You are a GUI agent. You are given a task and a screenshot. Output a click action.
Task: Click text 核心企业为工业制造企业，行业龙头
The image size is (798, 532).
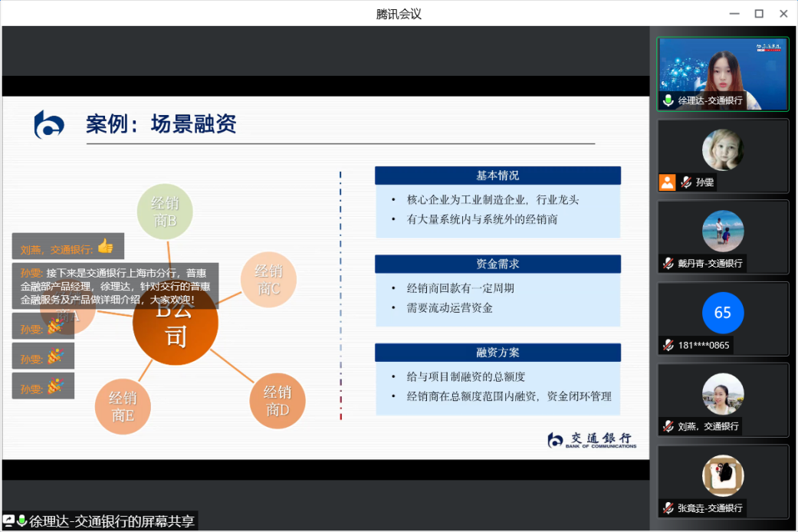(493, 199)
